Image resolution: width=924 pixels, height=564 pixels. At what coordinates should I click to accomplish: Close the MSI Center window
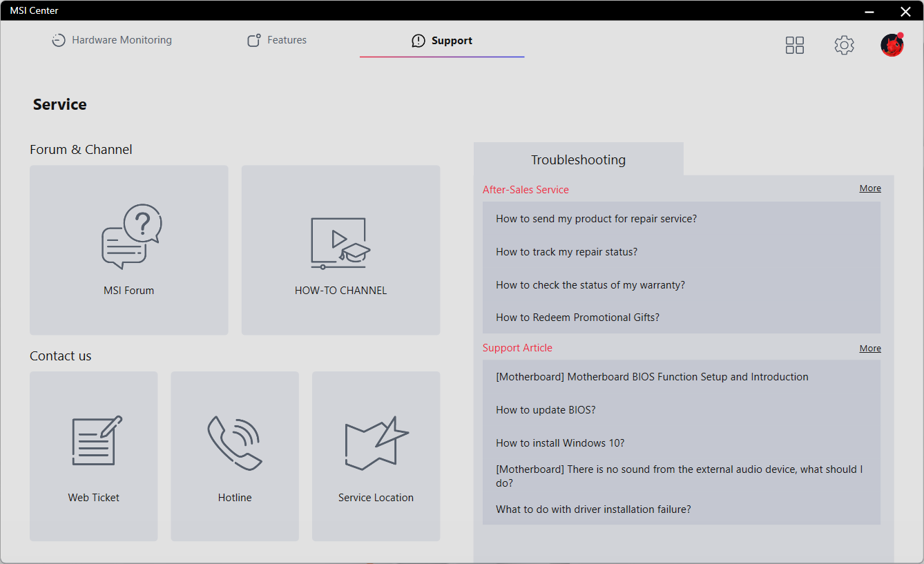pyautogui.click(x=905, y=11)
